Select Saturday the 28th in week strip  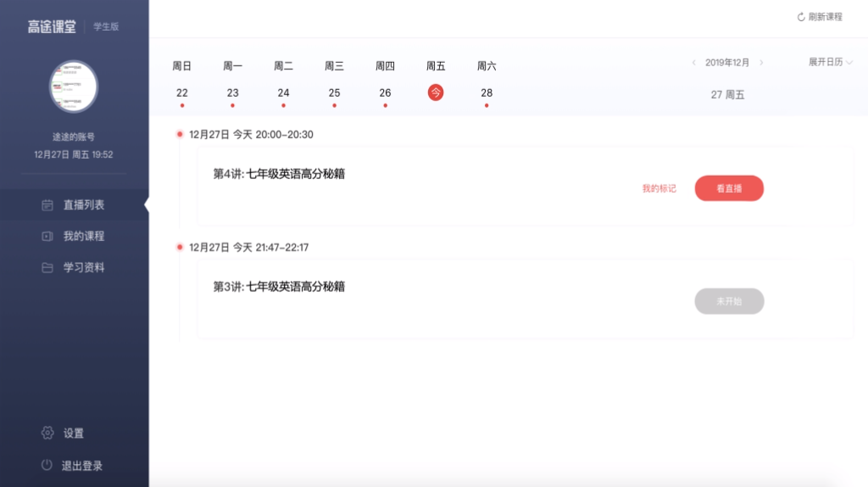point(487,93)
